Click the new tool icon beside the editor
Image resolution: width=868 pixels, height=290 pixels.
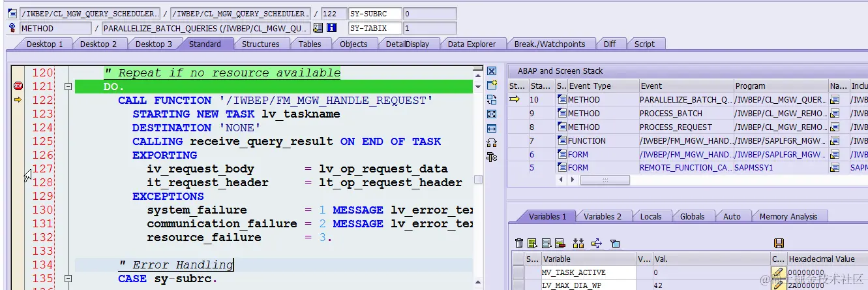coord(492,85)
